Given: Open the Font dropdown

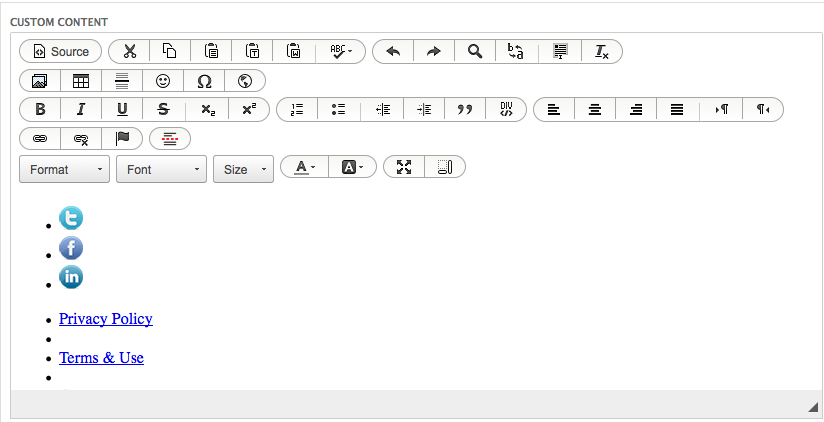Looking at the screenshot, I should coord(161,169).
